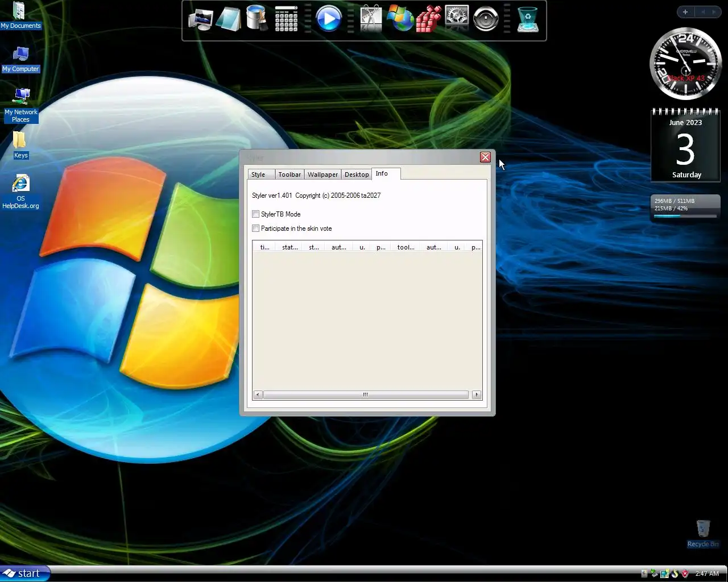
Task: Open the Desktop tab
Action: 357,174
